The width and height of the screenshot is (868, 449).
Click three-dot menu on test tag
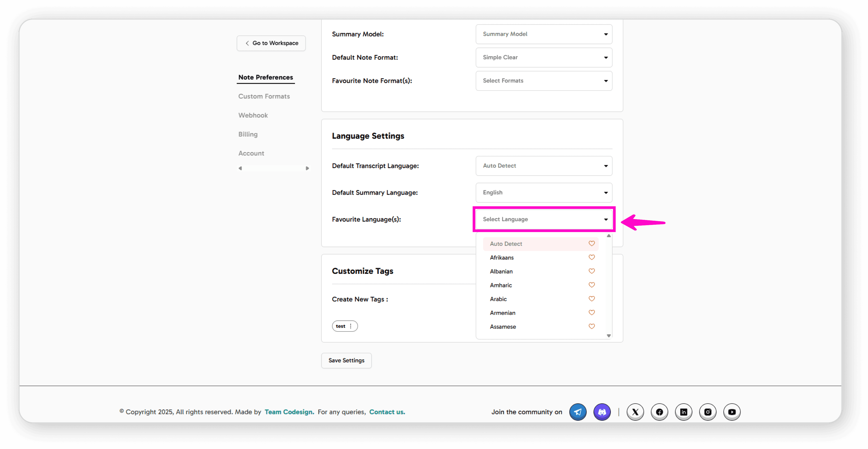(350, 326)
